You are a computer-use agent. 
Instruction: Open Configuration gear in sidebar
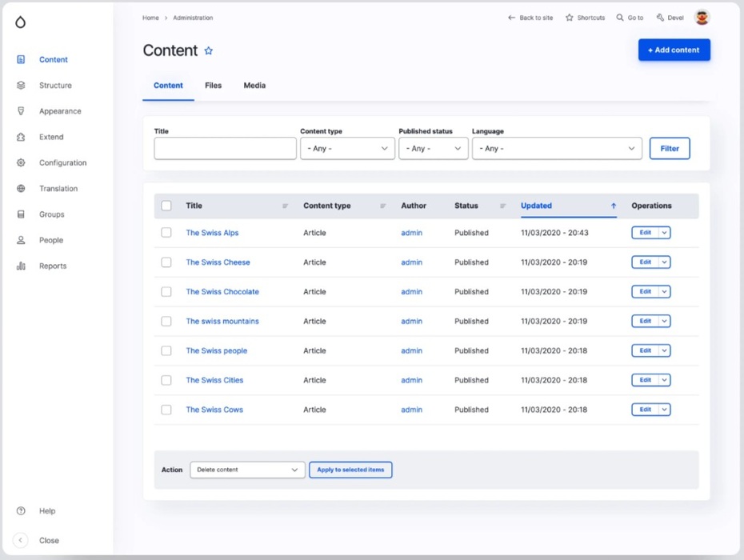click(21, 162)
